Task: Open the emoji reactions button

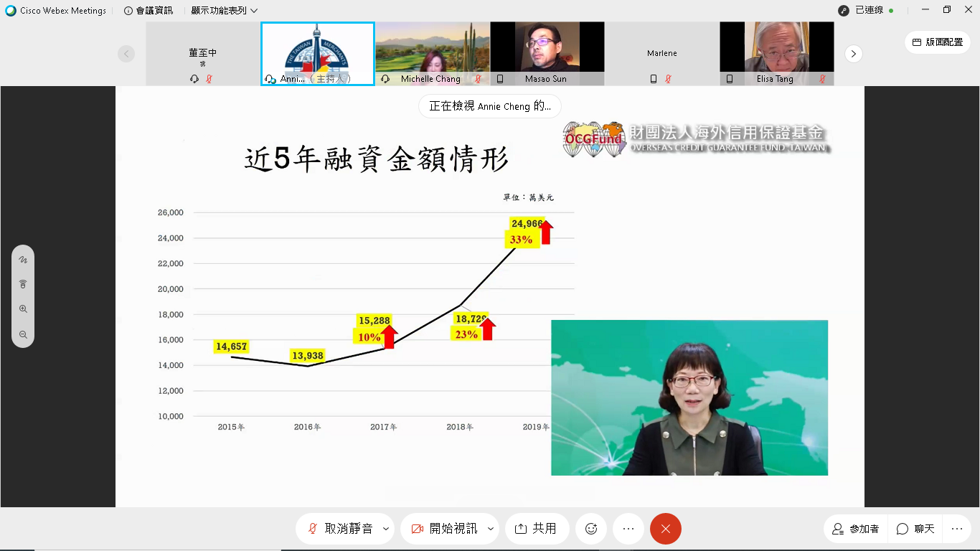Action: pyautogui.click(x=591, y=529)
